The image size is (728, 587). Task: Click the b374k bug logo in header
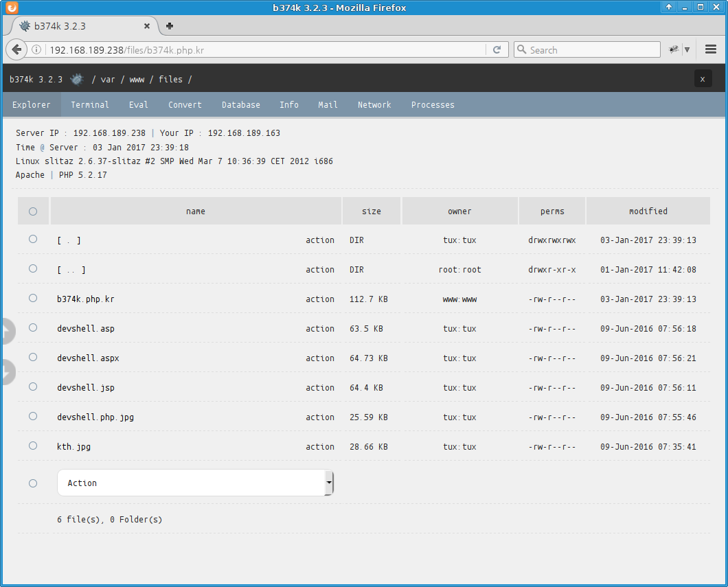(77, 80)
